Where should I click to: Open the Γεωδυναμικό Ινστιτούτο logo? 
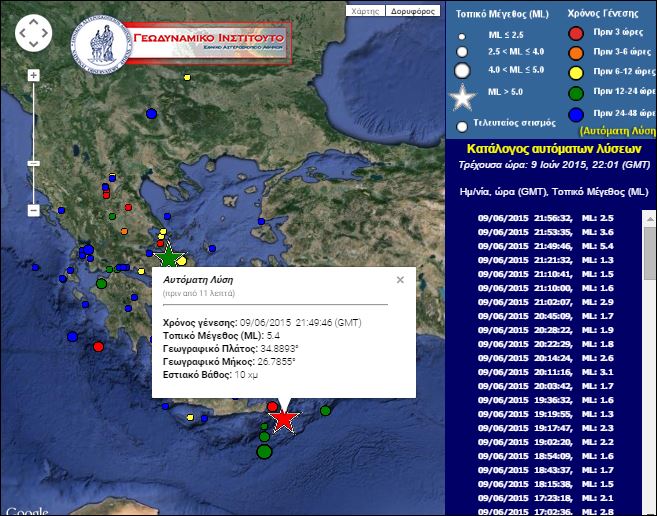pyautogui.click(x=181, y=44)
